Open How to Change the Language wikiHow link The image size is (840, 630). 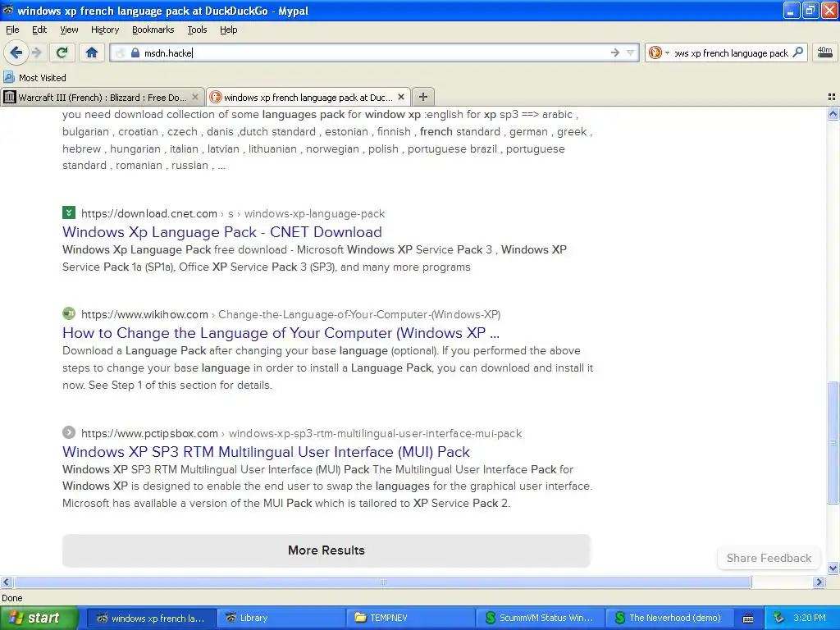[281, 333]
